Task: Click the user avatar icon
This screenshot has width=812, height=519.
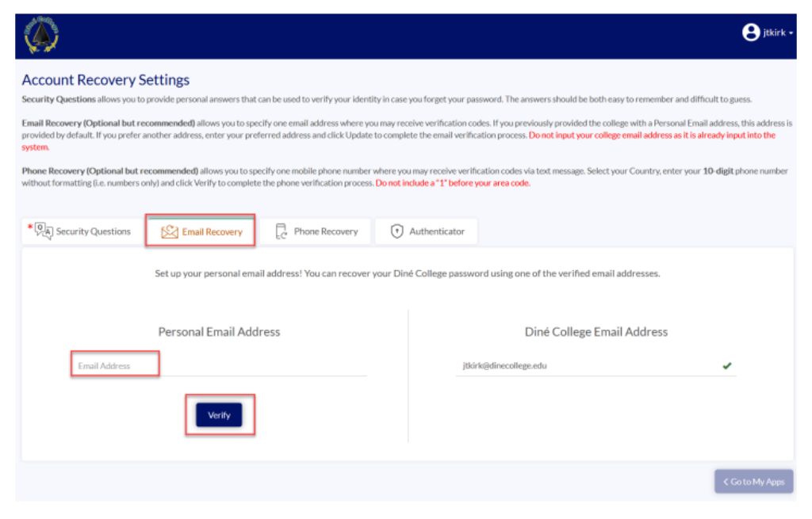Action: coord(750,32)
